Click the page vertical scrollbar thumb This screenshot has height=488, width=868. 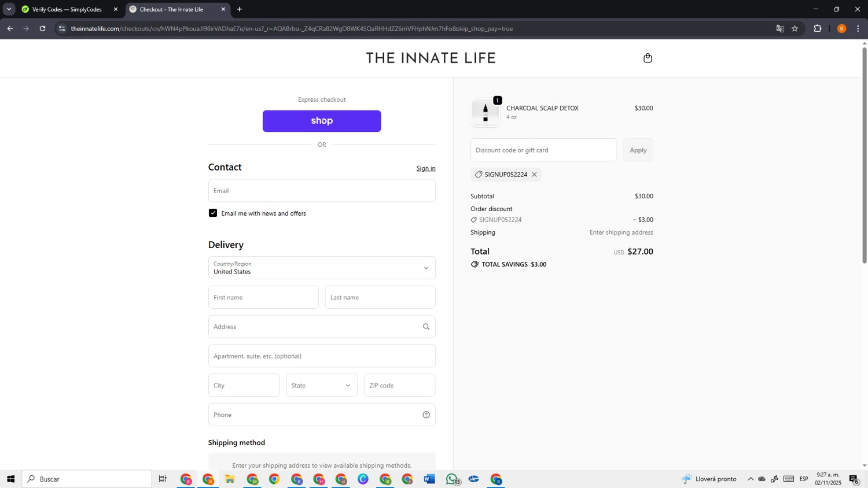[865, 155]
